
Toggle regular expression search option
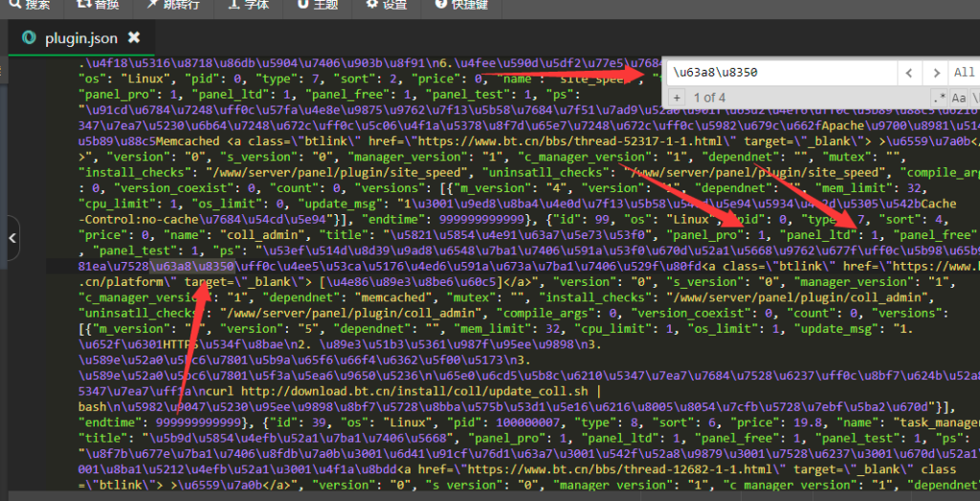[938, 98]
